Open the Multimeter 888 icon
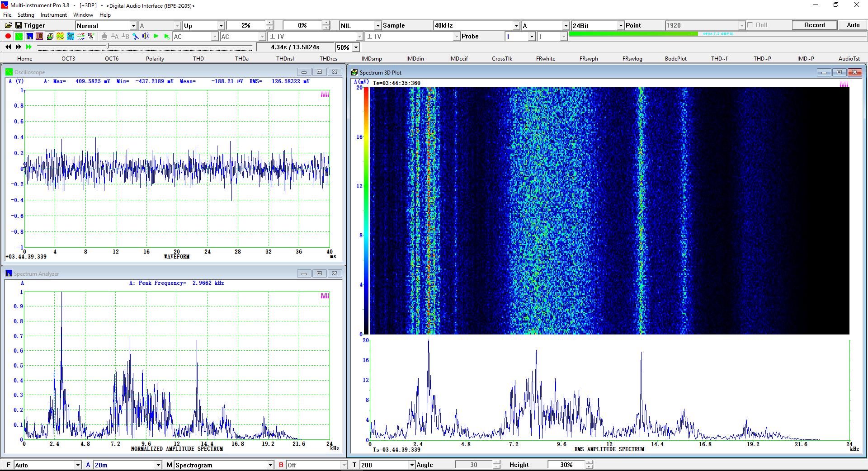This screenshot has width=868, height=471. [39, 36]
